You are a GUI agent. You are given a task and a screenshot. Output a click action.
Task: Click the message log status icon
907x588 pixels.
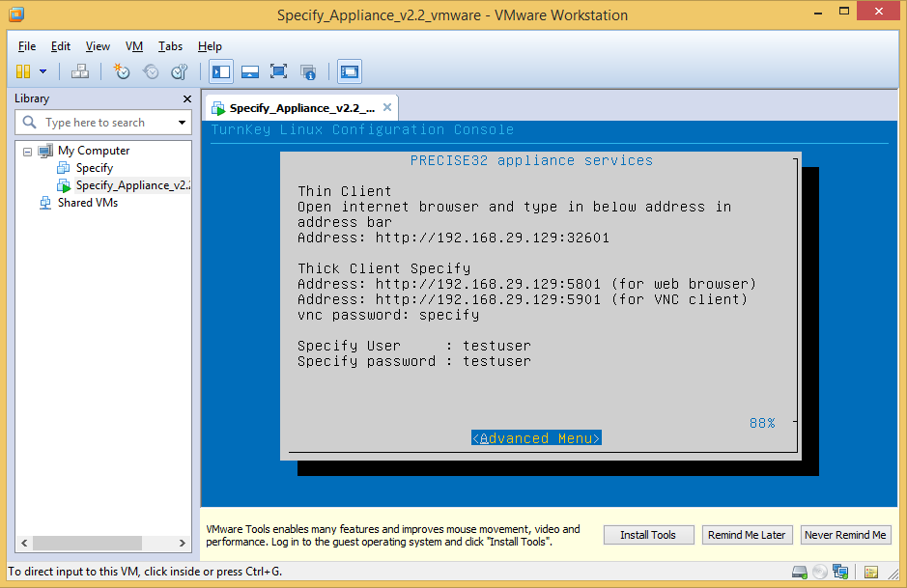[x=871, y=573]
